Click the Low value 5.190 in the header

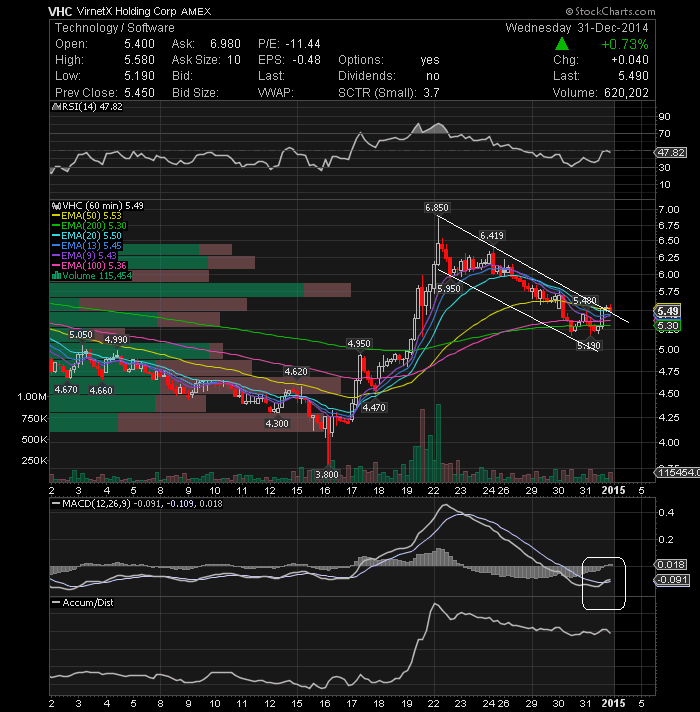(x=139, y=76)
